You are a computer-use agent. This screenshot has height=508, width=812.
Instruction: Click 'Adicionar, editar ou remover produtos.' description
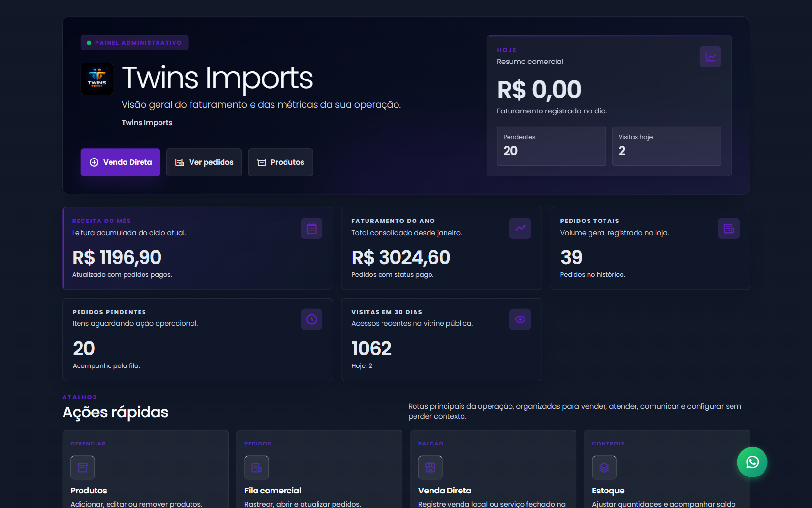pos(136,504)
